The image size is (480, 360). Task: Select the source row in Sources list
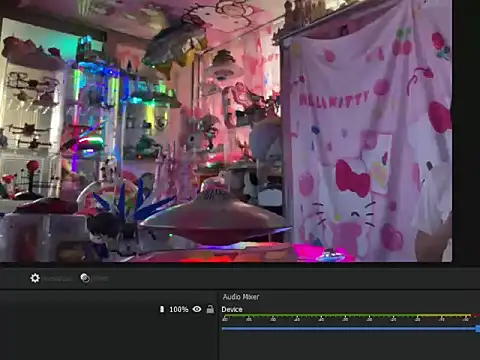[x=108, y=309]
